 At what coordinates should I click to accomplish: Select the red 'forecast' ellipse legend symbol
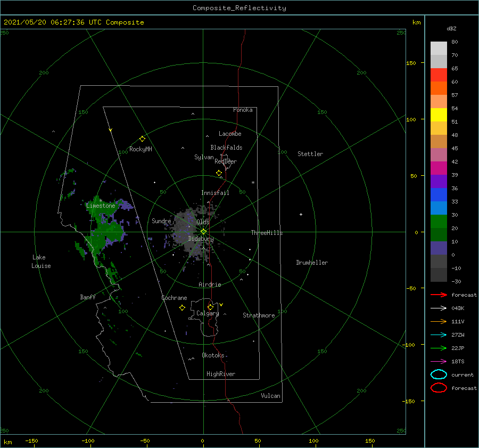(439, 388)
